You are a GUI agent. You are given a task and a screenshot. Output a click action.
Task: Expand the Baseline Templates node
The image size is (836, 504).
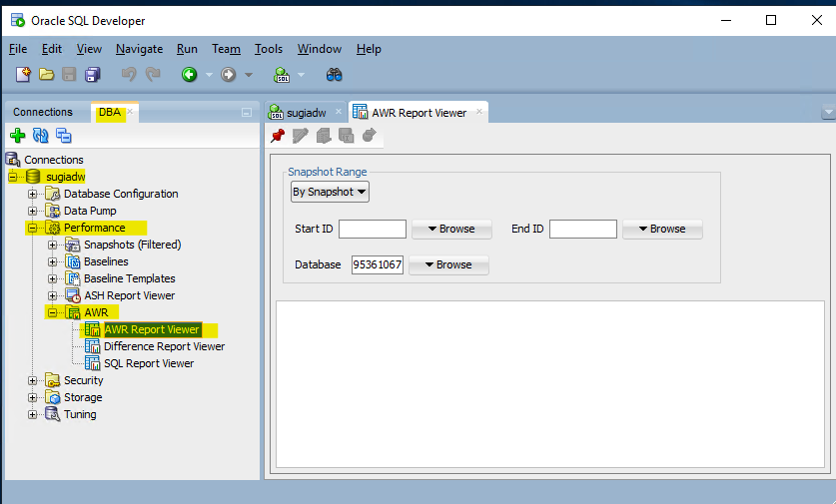point(52,278)
